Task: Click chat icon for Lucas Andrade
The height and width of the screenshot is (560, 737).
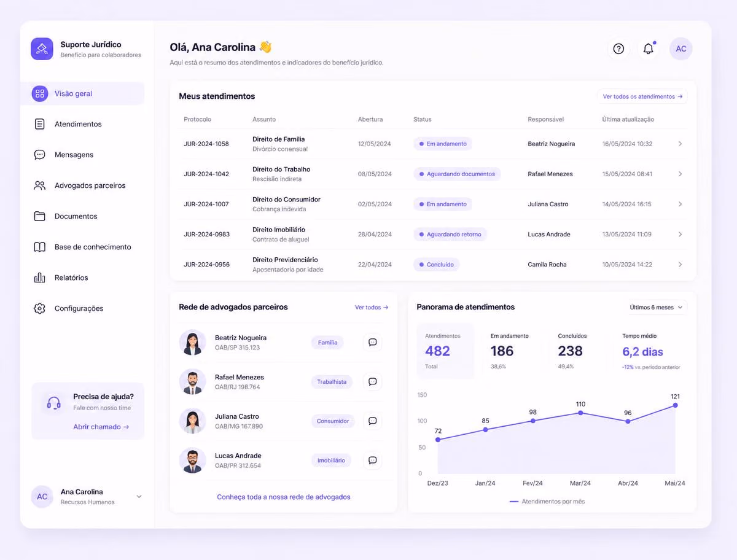Action: (x=372, y=461)
